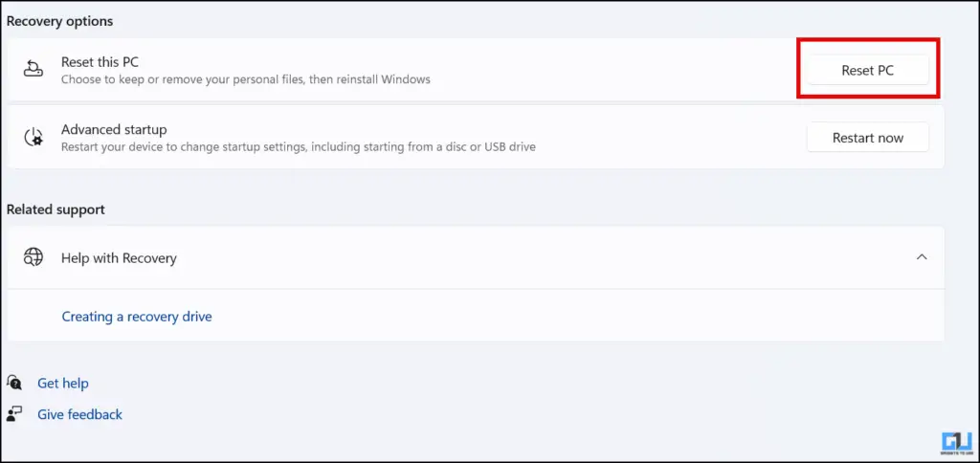This screenshot has width=980, height=463.
Task: Click the Restart now button
Action: tap(867, 138)
